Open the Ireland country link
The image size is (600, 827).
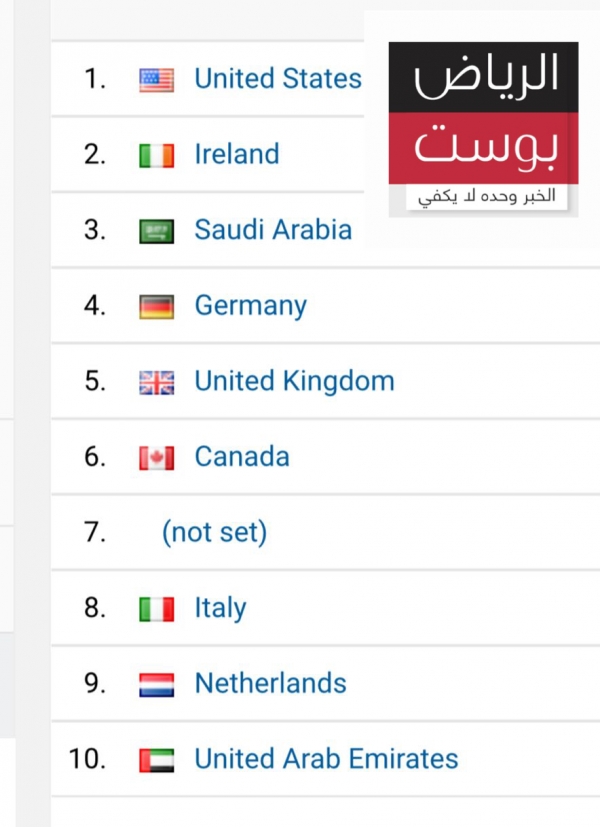(x=237, y=154)
